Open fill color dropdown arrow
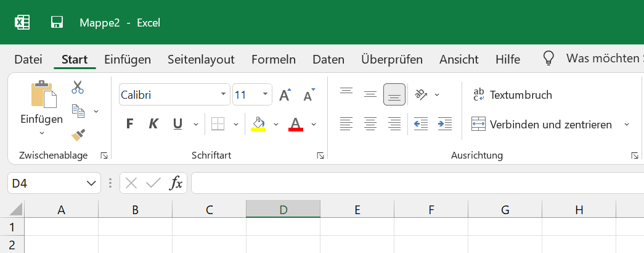This screenshot has height=253, width=644. (276, 124)
